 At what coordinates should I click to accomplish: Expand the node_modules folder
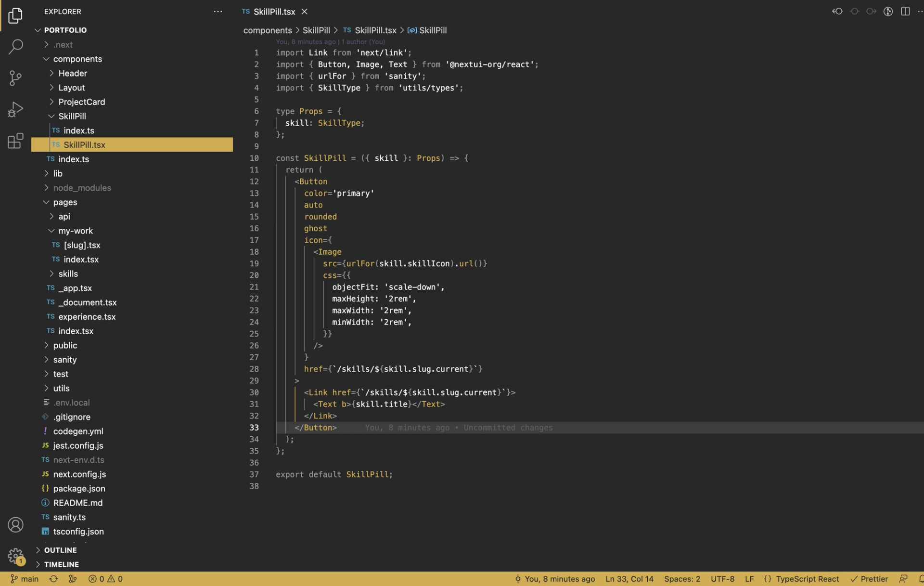click(82, 188)
